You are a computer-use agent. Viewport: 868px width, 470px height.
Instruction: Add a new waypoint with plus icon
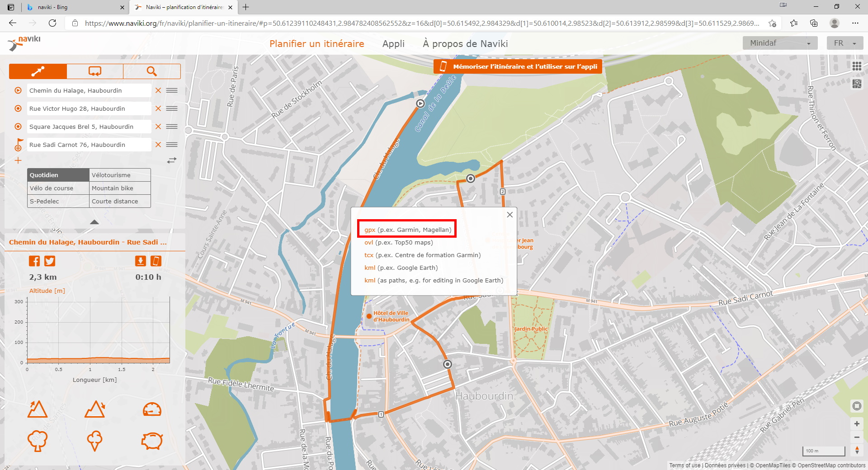[18, 160]
